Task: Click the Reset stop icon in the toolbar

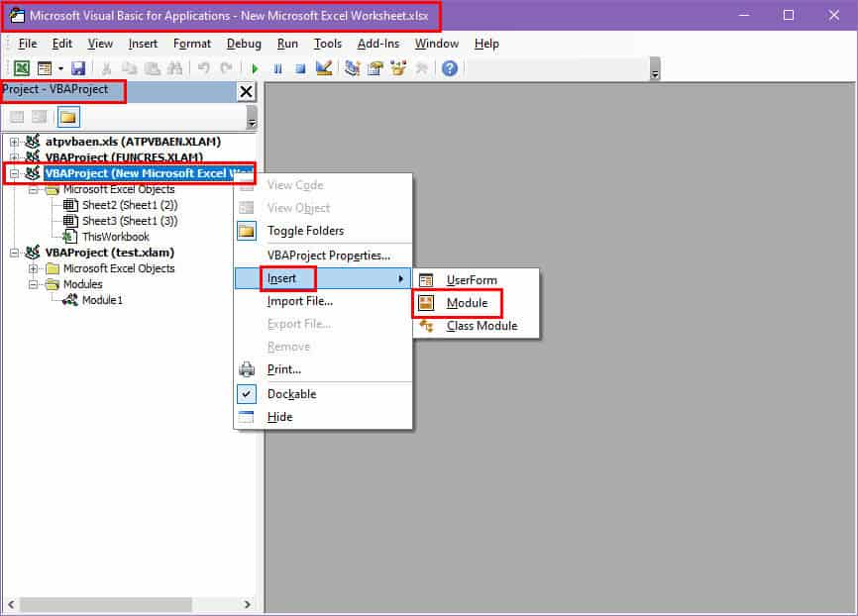Action: click(299, 68)
